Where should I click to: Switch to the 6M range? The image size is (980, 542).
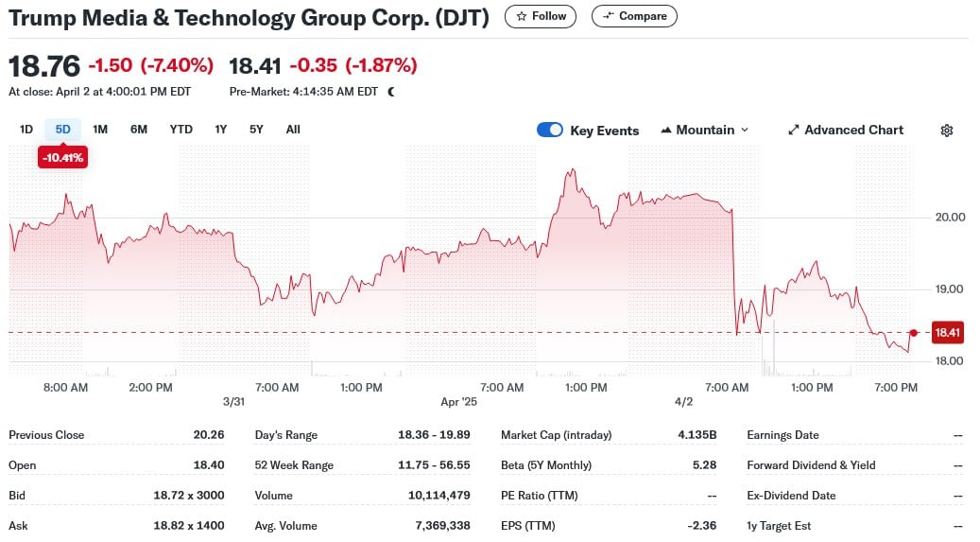click(x=139, y=130)
